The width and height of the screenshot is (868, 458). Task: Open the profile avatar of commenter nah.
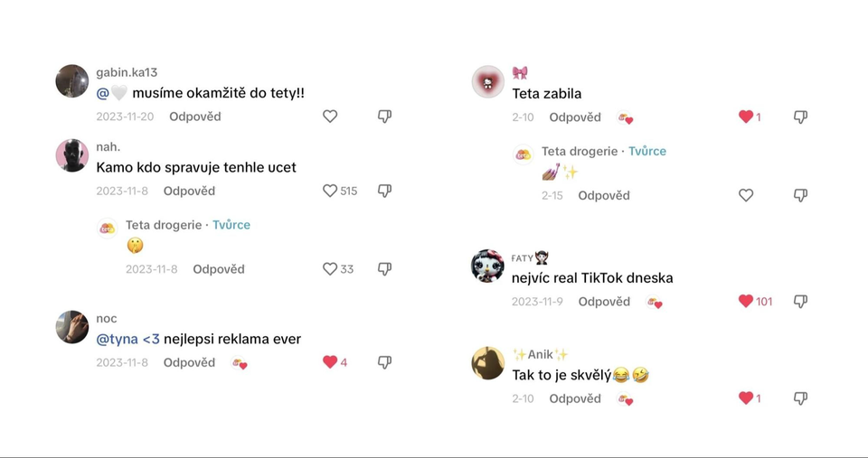(72, 155)
